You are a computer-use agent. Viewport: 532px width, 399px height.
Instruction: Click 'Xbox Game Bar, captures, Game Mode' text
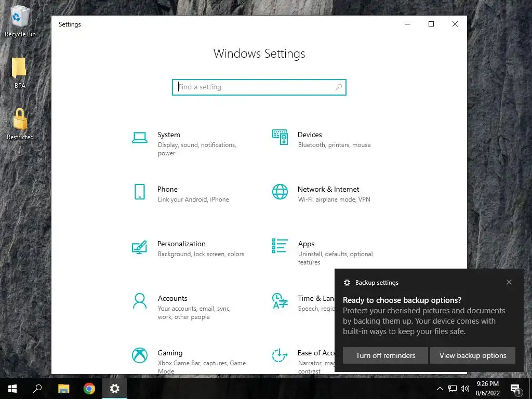pos(202,367)
